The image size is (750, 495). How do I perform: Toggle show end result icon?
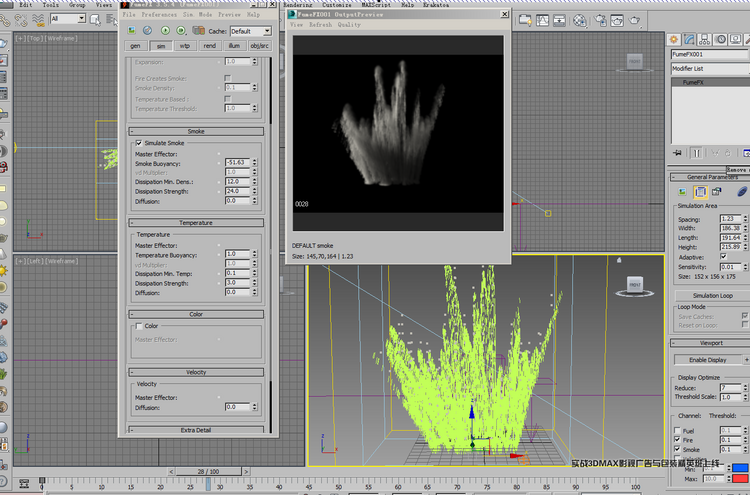coord(696,153)
